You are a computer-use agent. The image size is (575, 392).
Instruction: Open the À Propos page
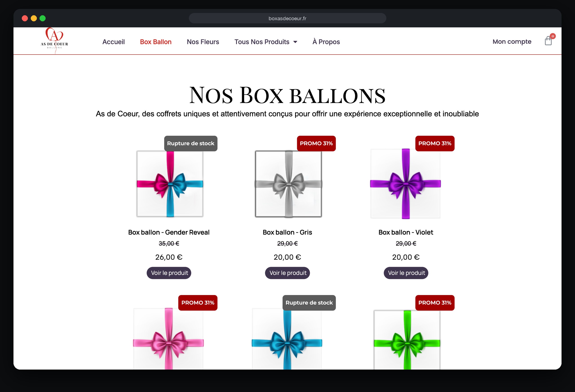point(326,42)
